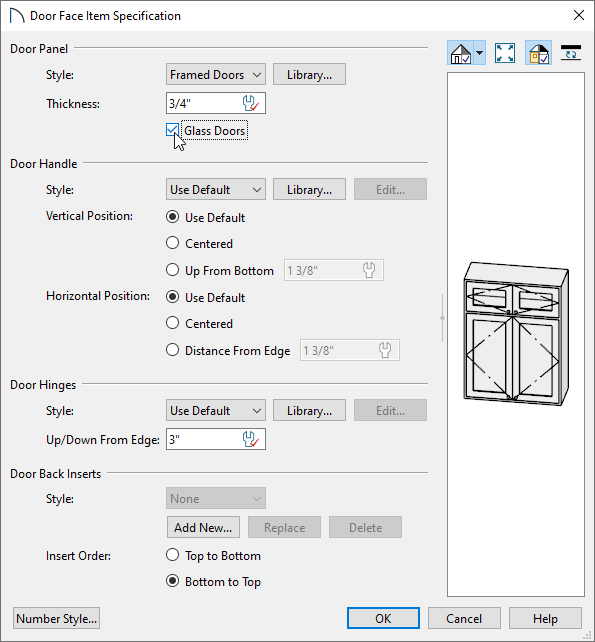Click the restore preview layout icon
The width and height of the screenshot is (595, 642).
tap(571, 53)
